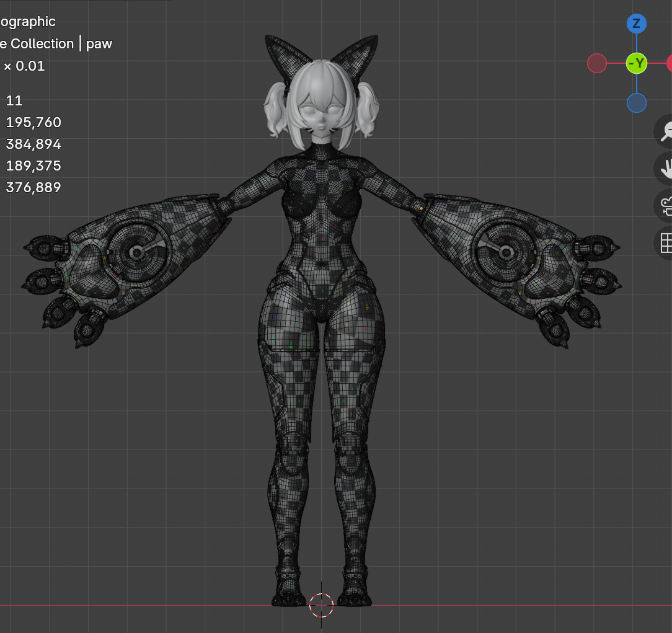
Task: Click the 3D cursor at the origin
Action: (321, 605)
